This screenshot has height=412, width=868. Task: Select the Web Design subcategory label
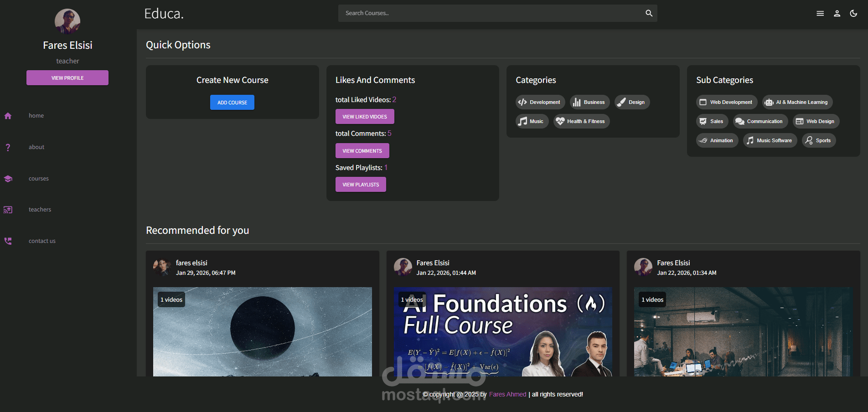pos(820,121)
